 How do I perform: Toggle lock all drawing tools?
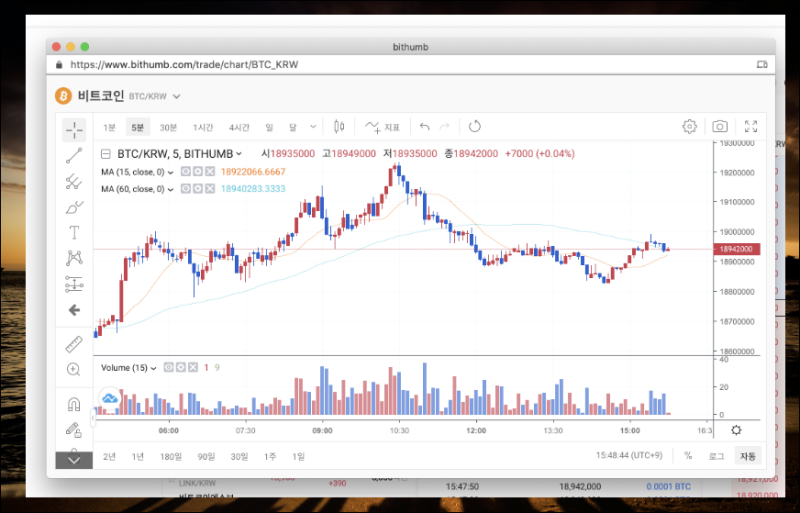coord(74,430)
